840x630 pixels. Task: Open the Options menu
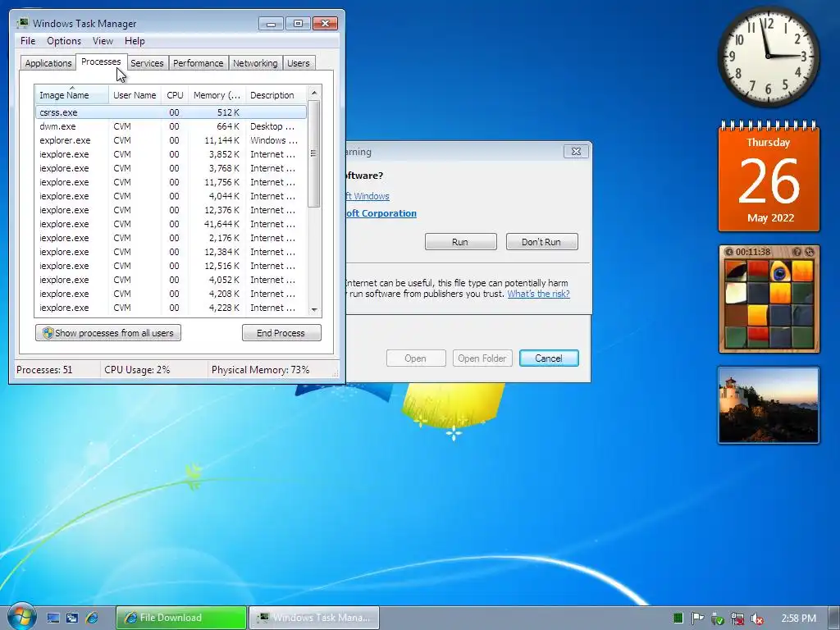pos(64,41)
